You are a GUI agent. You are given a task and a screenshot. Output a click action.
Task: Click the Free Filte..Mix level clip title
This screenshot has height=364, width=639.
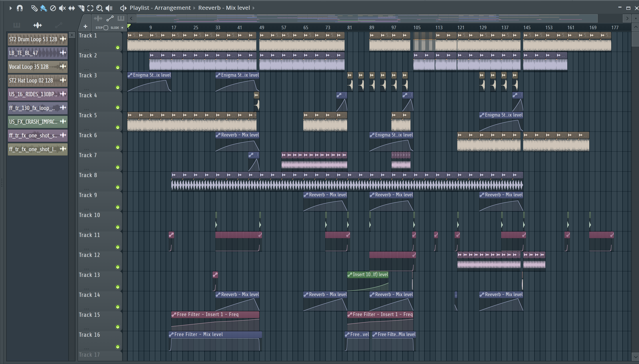[396, 334]
